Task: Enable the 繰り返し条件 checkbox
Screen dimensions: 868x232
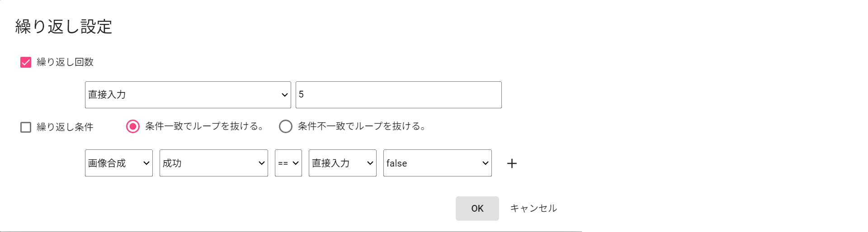Action: pyautogui.click(x=26, y=127)
